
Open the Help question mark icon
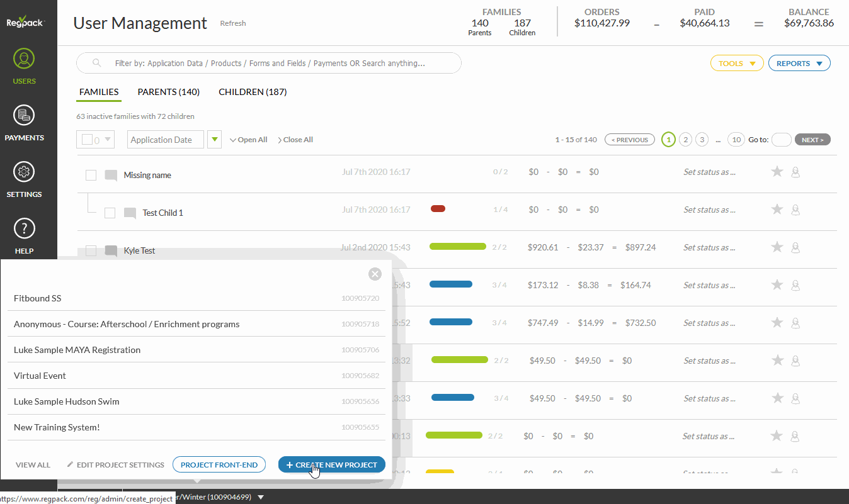tap(24, 235)
